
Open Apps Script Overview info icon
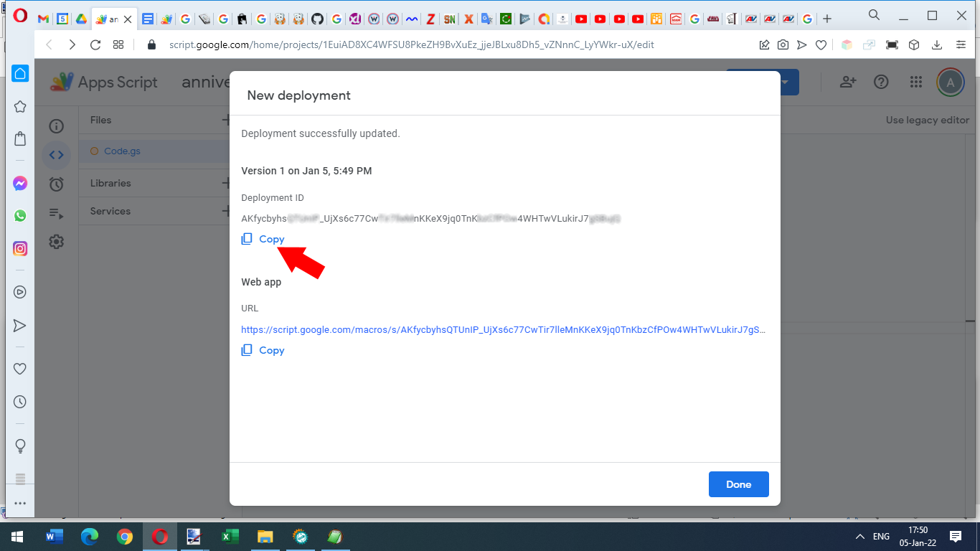click(57, 126)
